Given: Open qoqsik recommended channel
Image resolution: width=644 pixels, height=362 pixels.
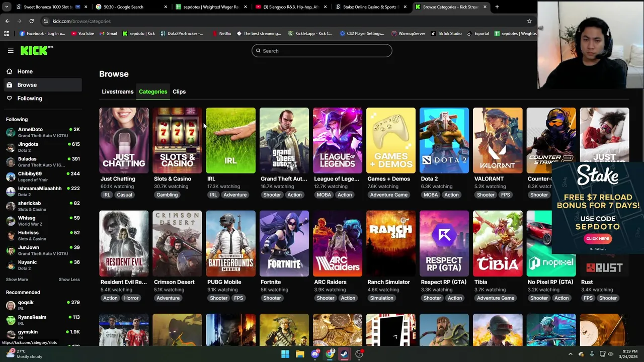Looking at the screenshot, I should point(43,305).
